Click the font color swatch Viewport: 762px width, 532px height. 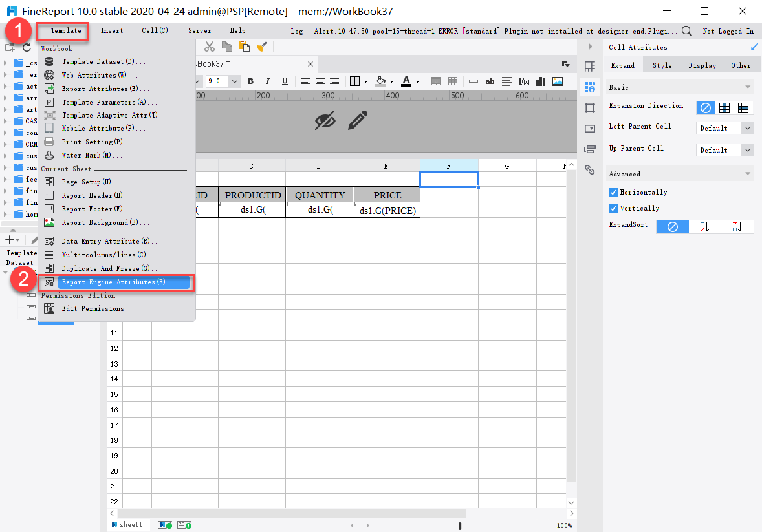click(406, 81)
